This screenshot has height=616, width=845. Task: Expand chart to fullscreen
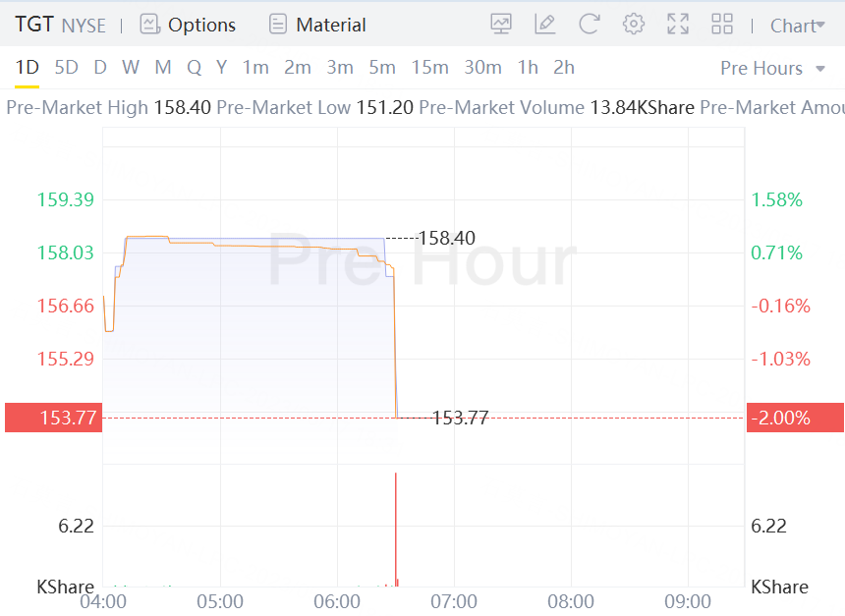pos(678,25)
